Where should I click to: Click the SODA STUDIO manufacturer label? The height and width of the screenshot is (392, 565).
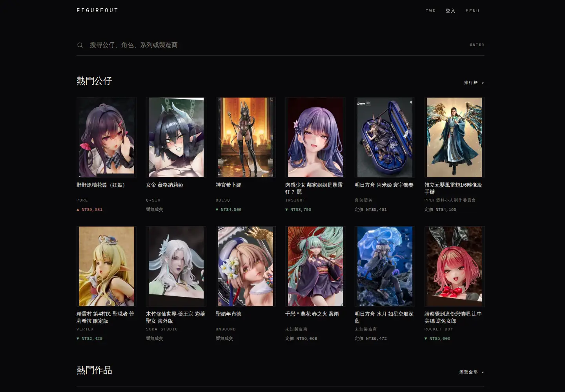pyautogui.click(x=162, y=329)
